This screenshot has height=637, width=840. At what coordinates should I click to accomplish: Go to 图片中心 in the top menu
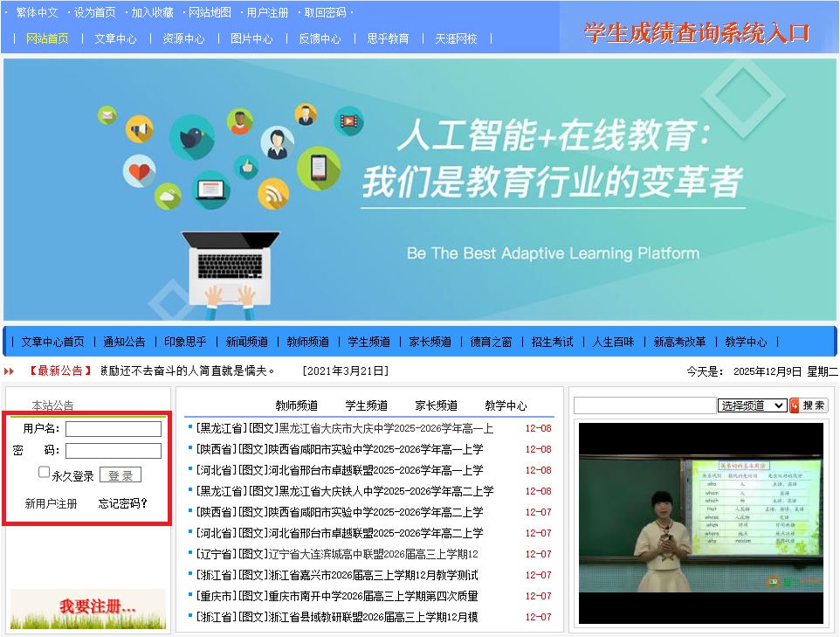tap(251, 38)
